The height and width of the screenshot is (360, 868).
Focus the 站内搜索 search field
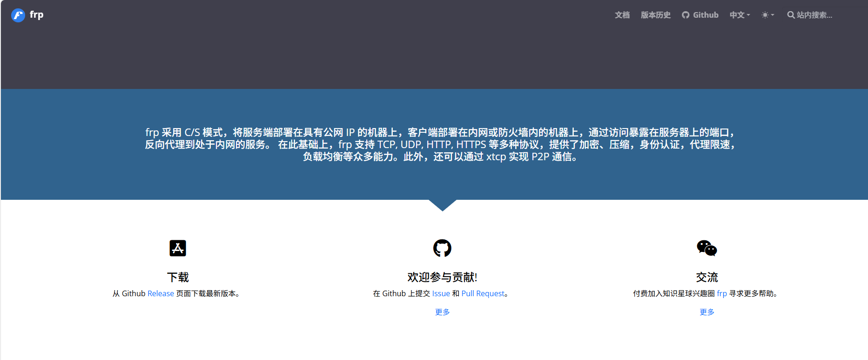(x=821, y=15)
